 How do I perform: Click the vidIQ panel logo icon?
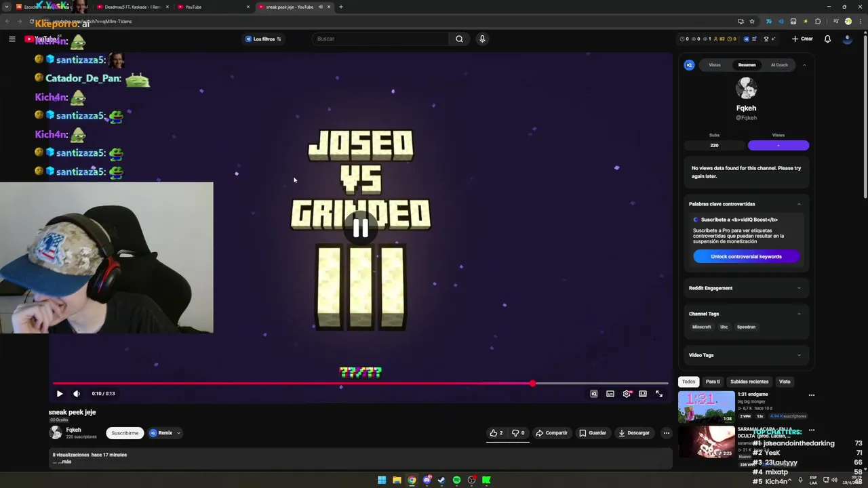pos(690,65)
